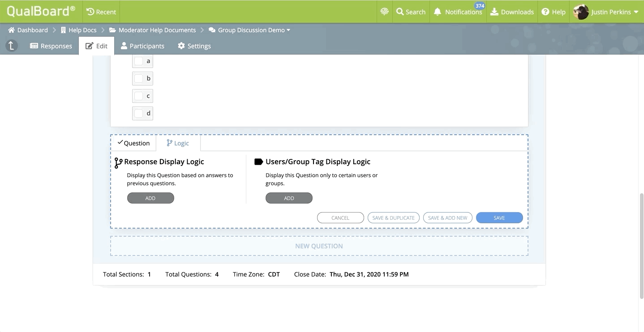Image resolution: width=644 pixels, height=332 pixels.
Task: Click the blue Save button
Action: click(x=499, y=218)
